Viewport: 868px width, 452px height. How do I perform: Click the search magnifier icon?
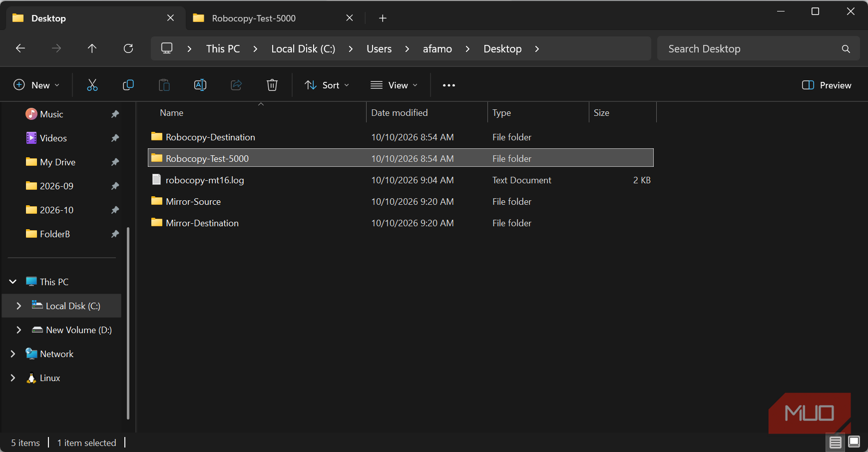(846, 49)
